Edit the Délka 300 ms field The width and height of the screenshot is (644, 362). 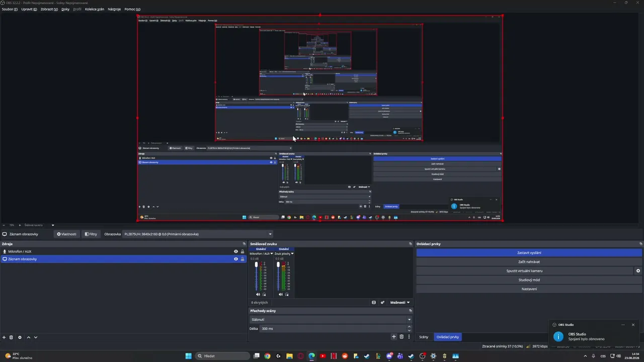click(333, 329)
